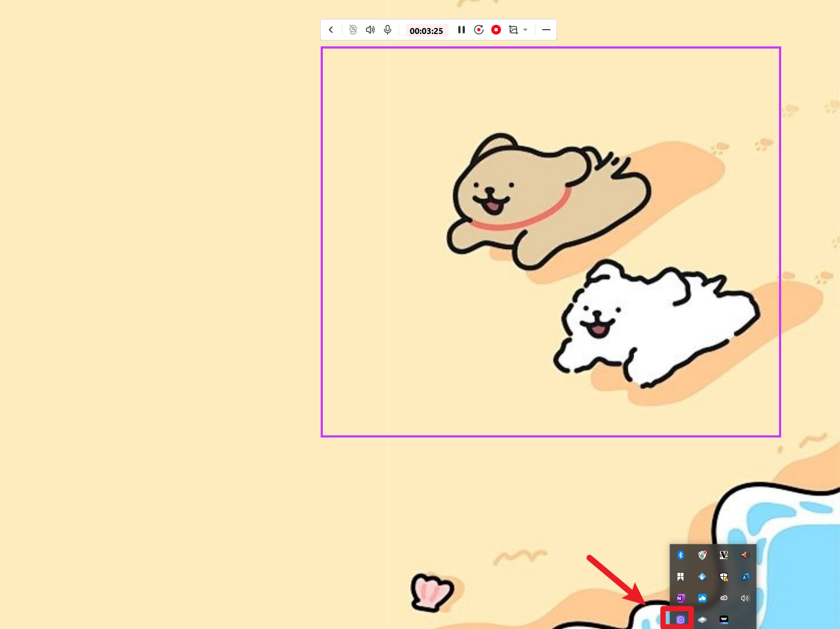Viewport: 840px width, 629px height.
Task: Click the blue cloud tray icon
Action: coord(702,598)
